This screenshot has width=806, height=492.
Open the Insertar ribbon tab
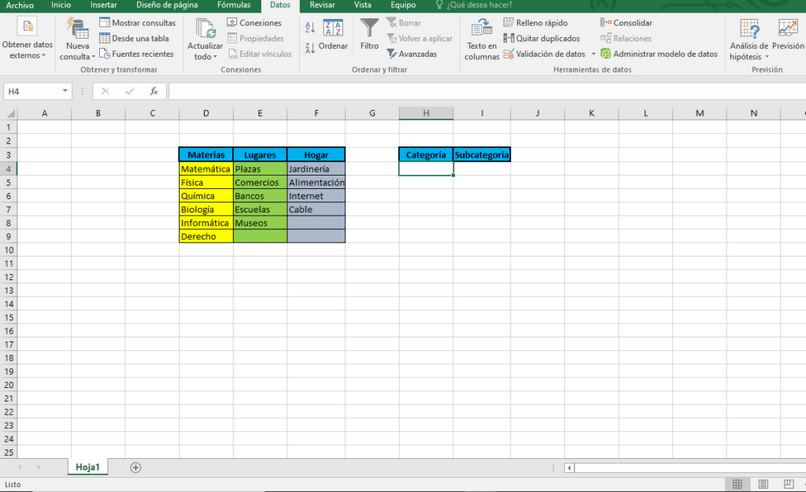point(103,5)
